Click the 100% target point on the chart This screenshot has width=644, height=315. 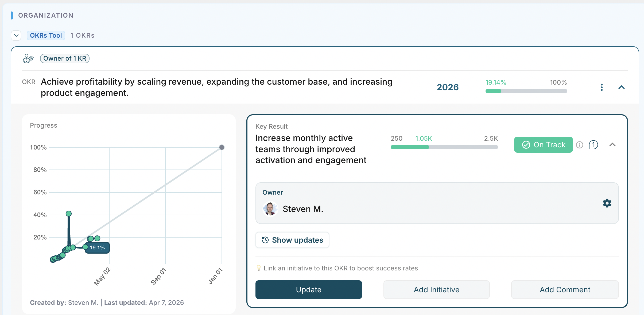coord(222,147)
